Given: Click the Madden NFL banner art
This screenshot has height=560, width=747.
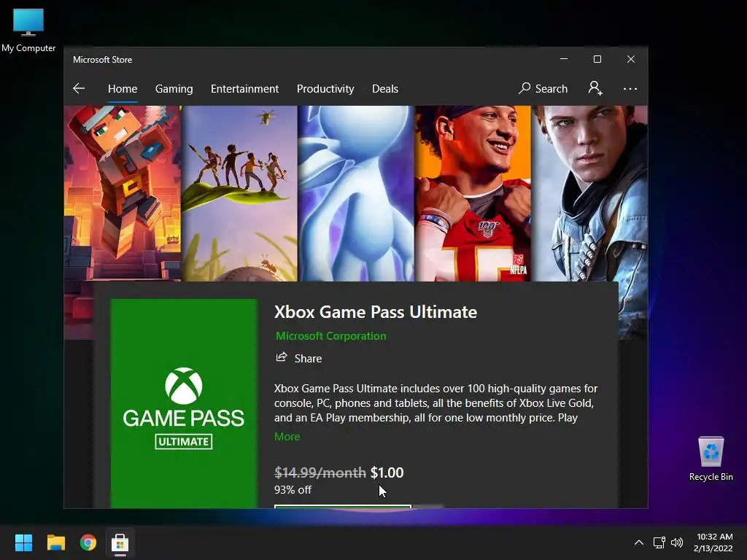Looking at the screenshot, I should 473,192.
